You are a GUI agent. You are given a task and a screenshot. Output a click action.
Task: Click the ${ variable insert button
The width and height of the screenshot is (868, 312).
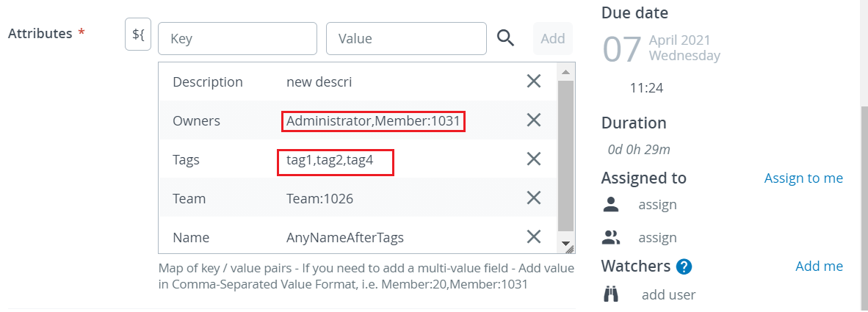coord(138,35)
